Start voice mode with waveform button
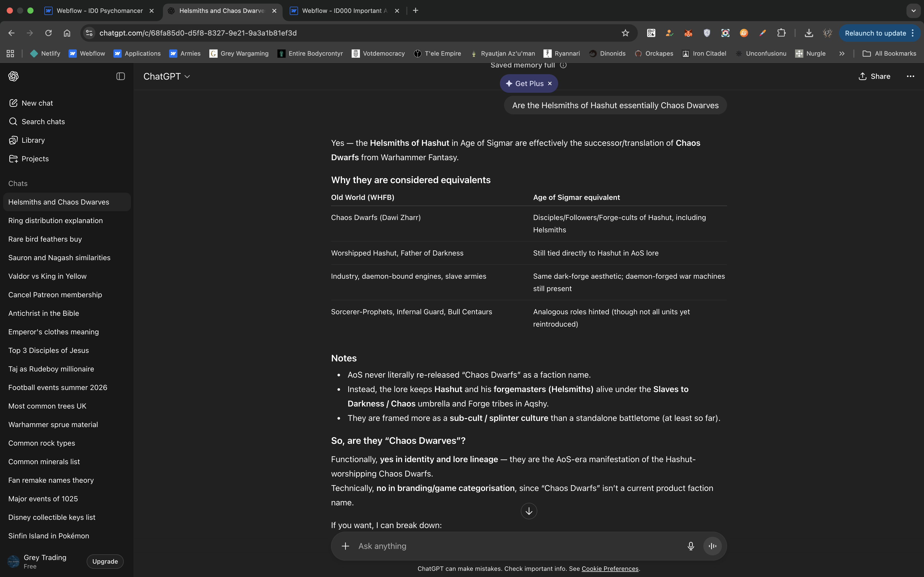Image resolution: width=924 pixels, height=577 pixels. [x=712, y=546]
